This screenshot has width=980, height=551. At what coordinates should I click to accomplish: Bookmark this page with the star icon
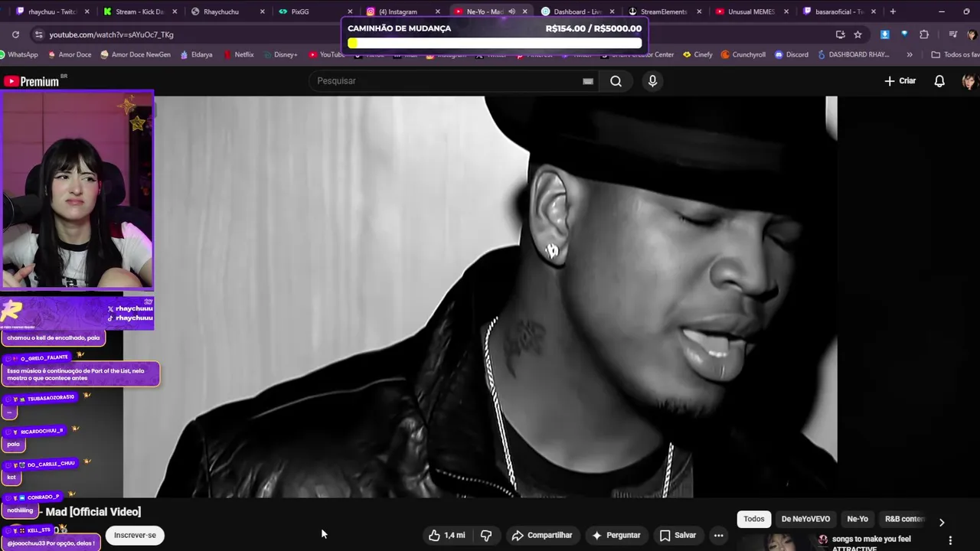pos(857,34)
